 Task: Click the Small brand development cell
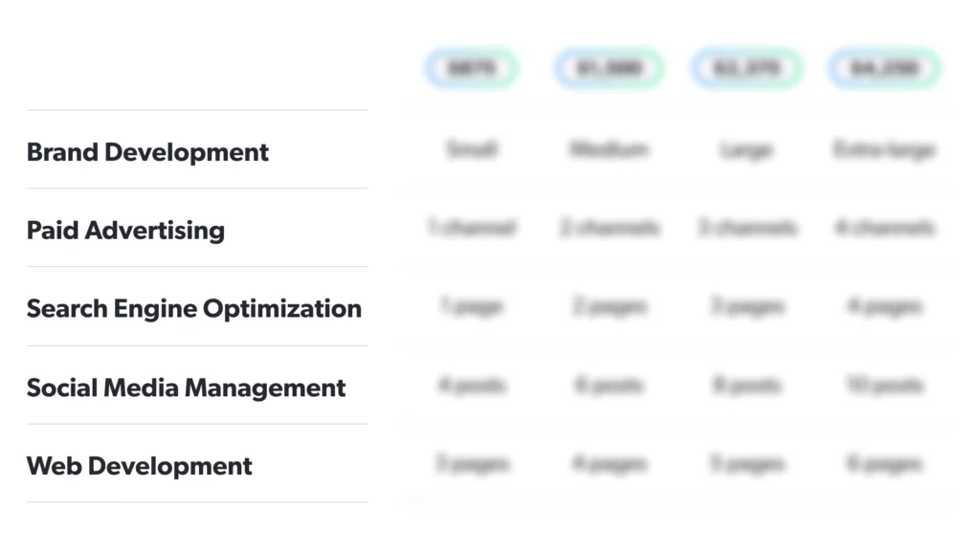472,149
